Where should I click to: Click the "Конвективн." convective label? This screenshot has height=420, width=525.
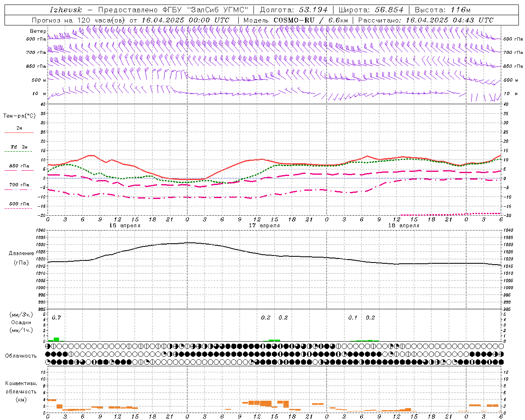click(21, 383)
